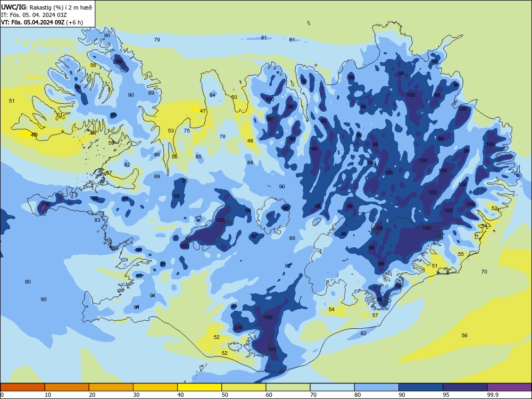Click the '99.9' legend tick label
Viewport: 532px width, 399px height.
point(493,395)
